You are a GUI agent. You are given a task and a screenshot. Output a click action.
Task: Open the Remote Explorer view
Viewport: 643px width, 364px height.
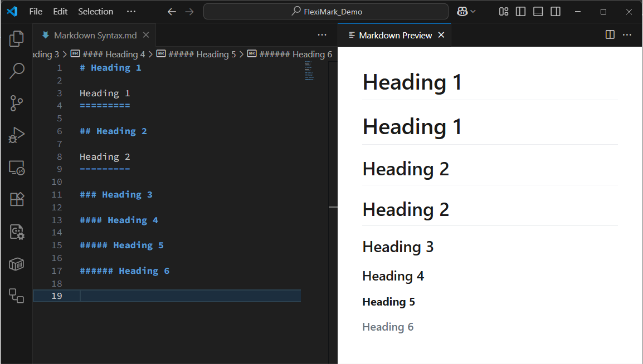tap(16, 168)
